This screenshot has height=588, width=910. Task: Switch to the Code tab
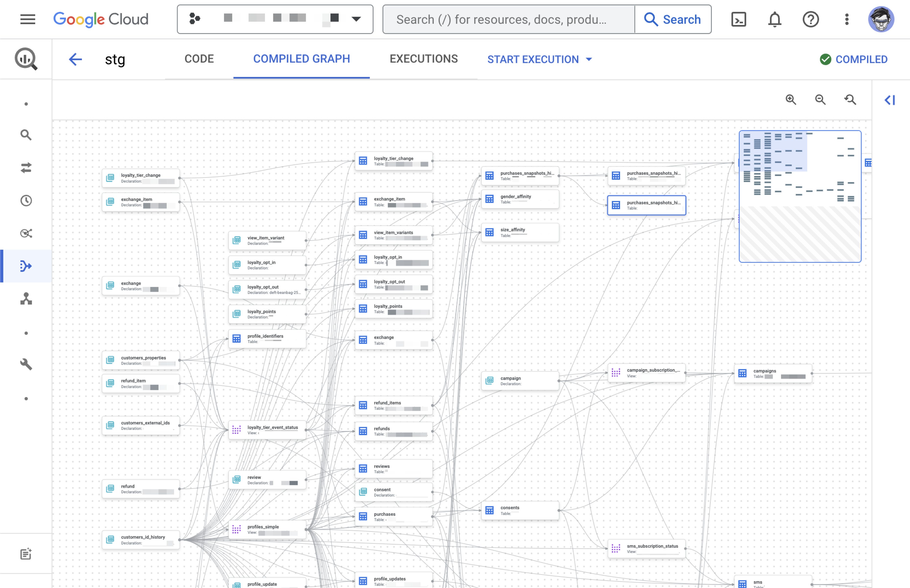pyautogui.click(x=199, y=59)
